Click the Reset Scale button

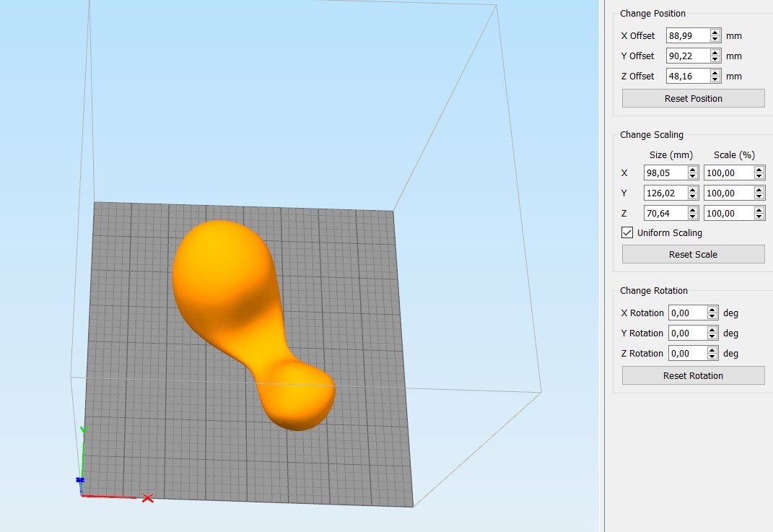(693, 254)
